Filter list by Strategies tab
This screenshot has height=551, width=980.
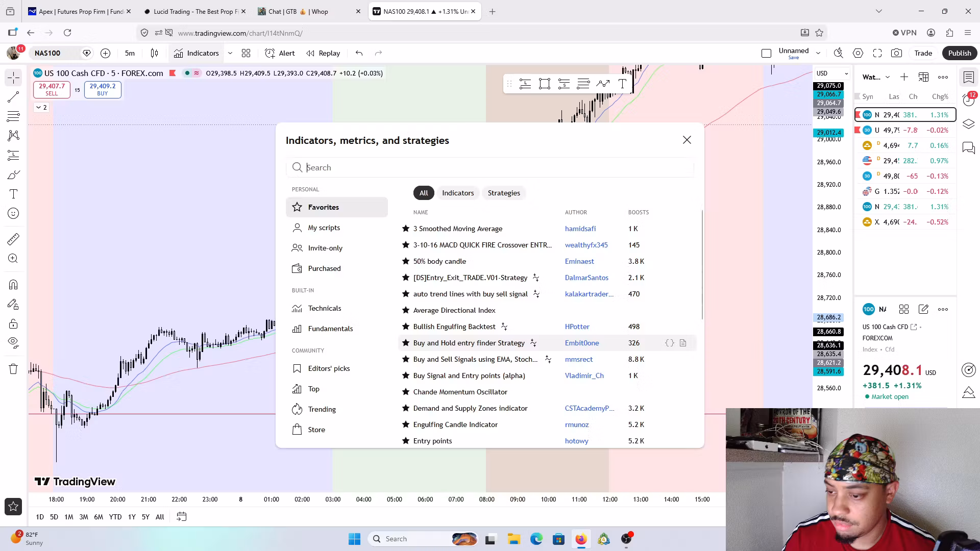pyautogui.click(x=504, y=193)
